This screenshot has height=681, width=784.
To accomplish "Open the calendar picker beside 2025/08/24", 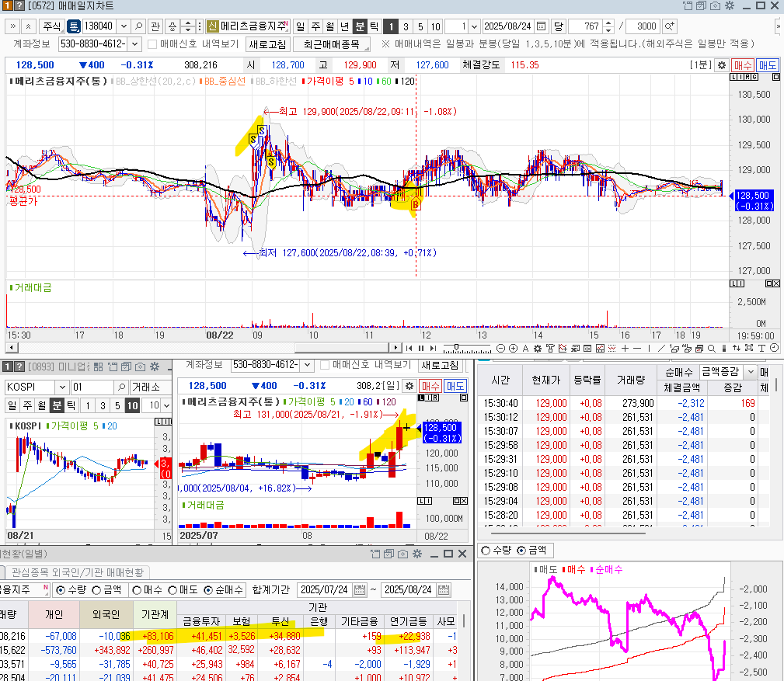I will tap(541, 26).
